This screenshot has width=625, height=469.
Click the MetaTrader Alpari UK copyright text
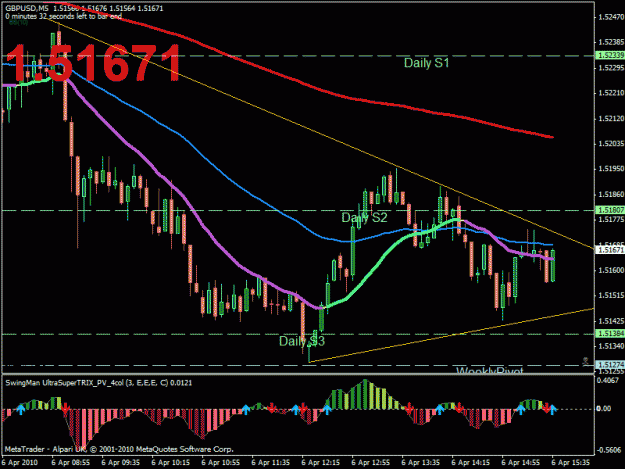pos(119,449)
